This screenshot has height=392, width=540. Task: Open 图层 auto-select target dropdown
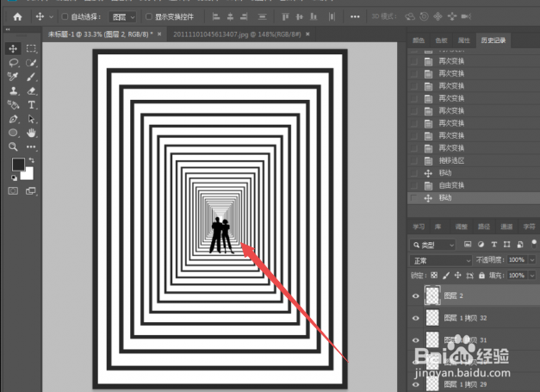tap(122, 17)
